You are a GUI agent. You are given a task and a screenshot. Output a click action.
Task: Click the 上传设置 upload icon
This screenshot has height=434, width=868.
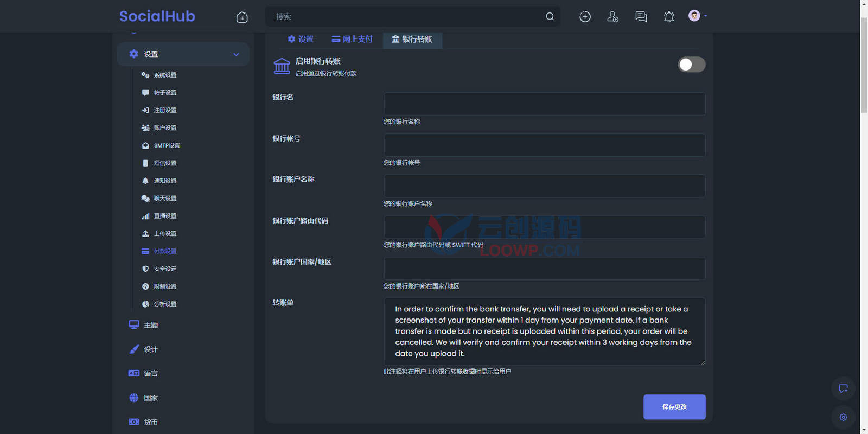[145, 234]
